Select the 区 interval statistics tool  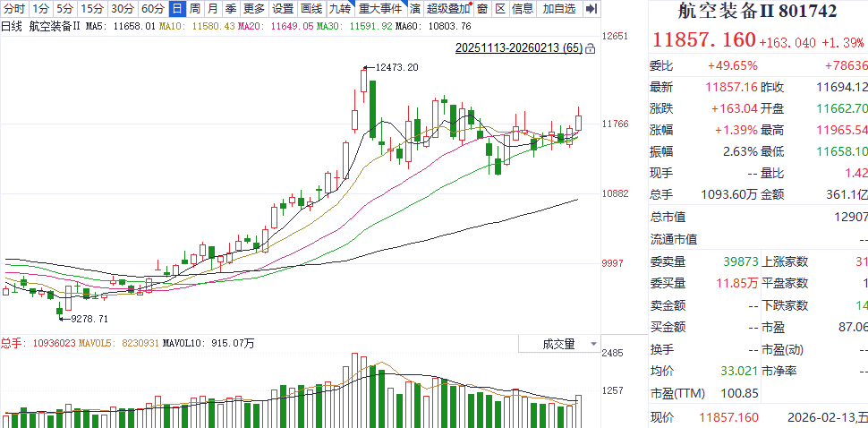(x=500, y=9)
